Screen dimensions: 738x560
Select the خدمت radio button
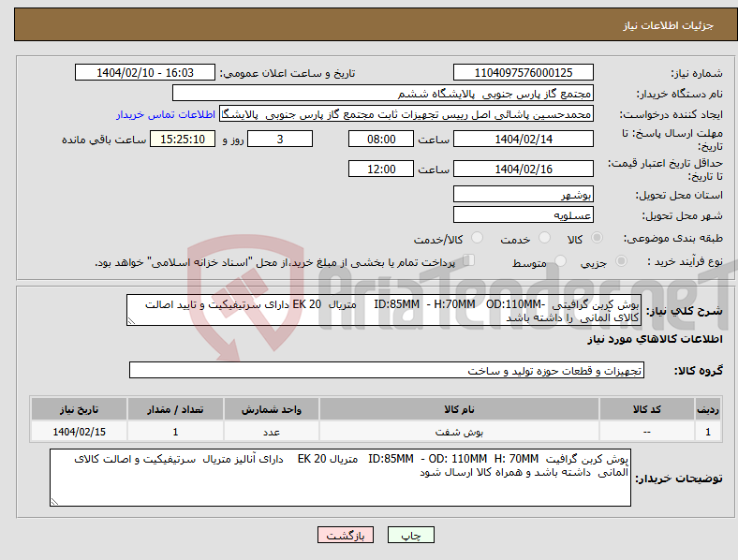point(544,238)
